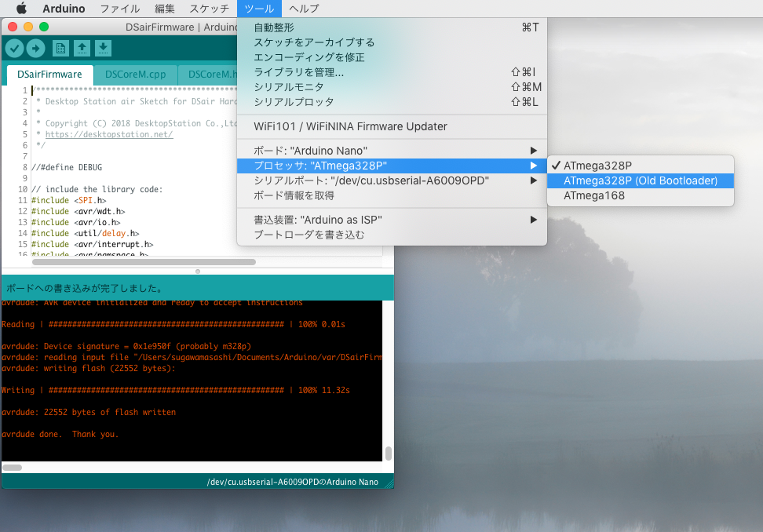This screenshot has height=532, width=763.
Task: Click the Open sketch (up arrow) icon
Action: click(82, 48)
